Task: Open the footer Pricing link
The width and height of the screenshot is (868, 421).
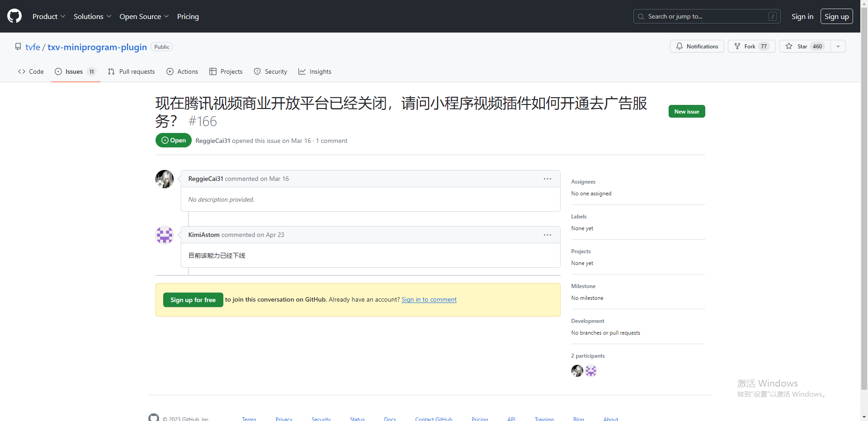Action: [480, 419]
